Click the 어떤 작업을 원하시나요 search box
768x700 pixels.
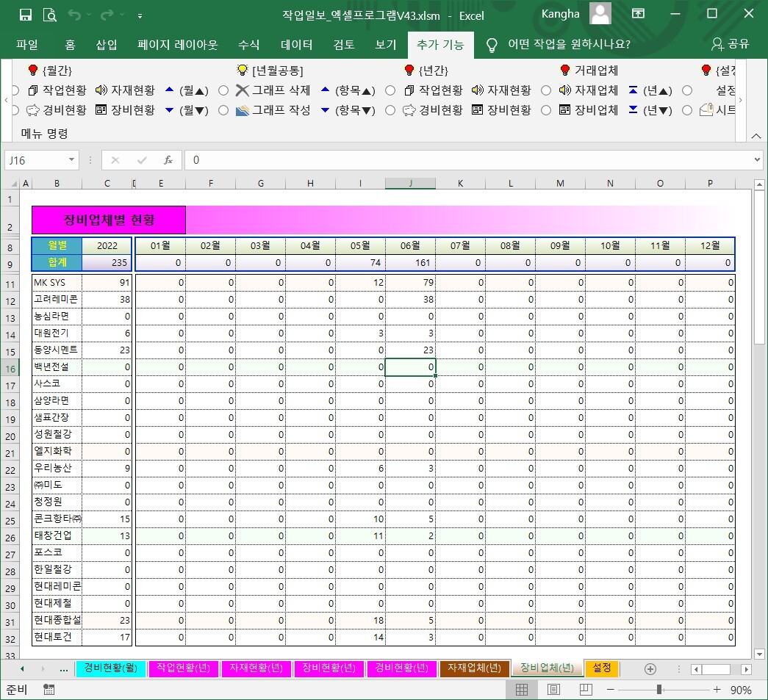(569, 44)
